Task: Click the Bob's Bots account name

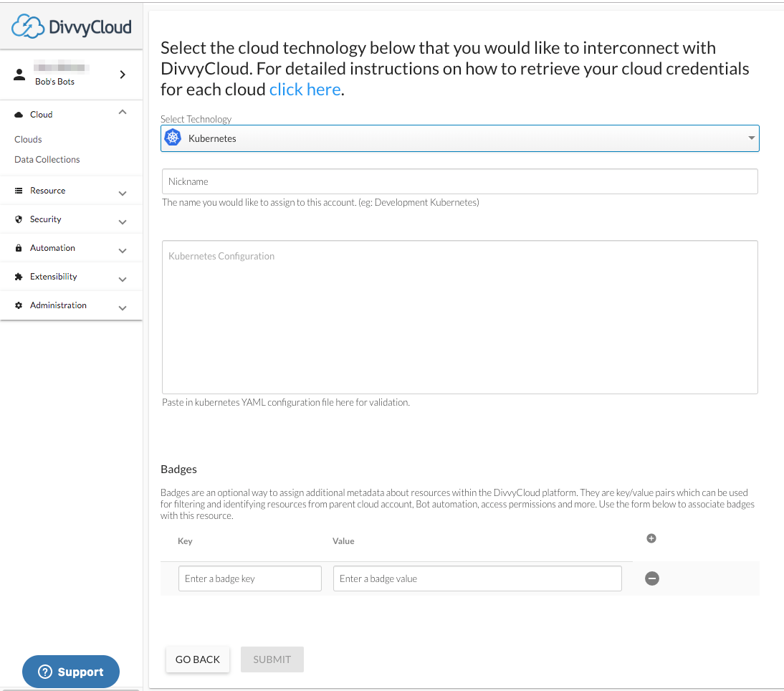Action: pos(54,82)
